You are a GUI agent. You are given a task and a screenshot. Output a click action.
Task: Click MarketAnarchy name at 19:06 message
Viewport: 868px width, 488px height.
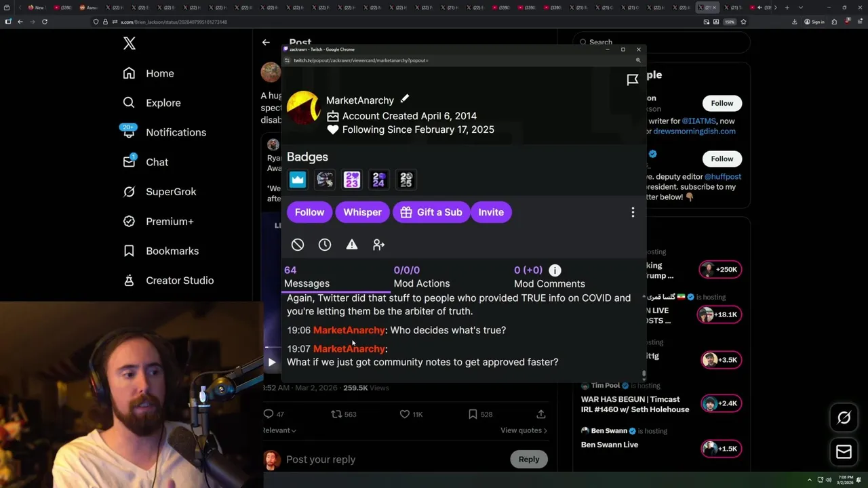pos(349,330)
